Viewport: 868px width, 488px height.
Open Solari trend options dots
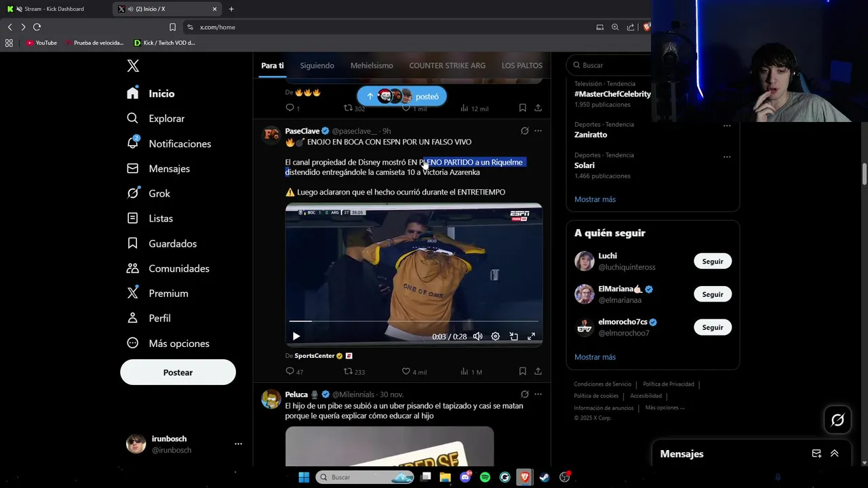(x=726, y=157)
